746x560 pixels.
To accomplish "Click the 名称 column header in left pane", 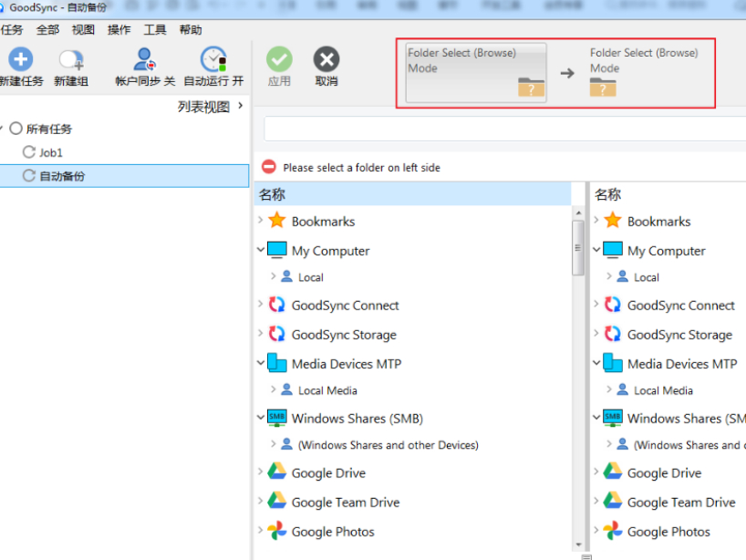I will coord(412,194).
